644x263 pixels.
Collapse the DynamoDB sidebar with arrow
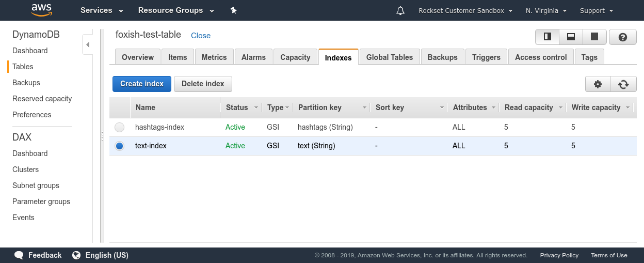point(88,45)
